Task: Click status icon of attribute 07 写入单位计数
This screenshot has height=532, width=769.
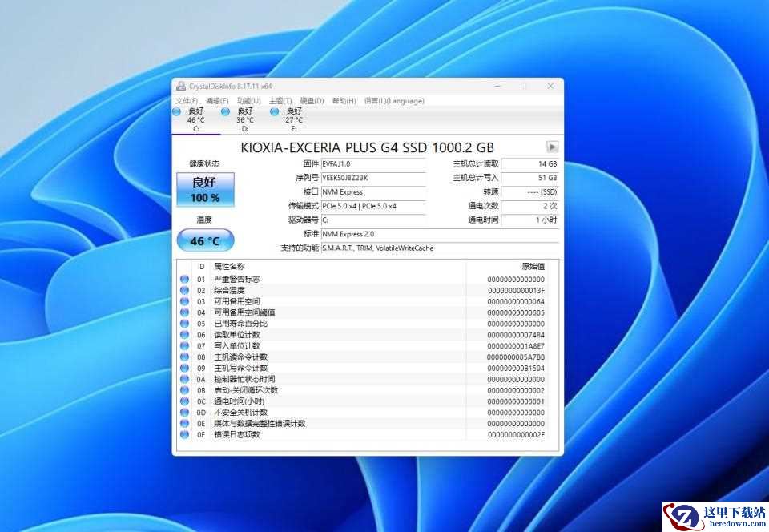Action: coord(184,345)
